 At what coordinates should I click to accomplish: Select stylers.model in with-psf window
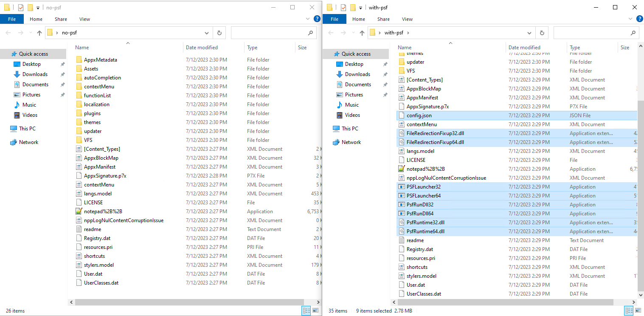pyautogui.click(x=421, y=276)
